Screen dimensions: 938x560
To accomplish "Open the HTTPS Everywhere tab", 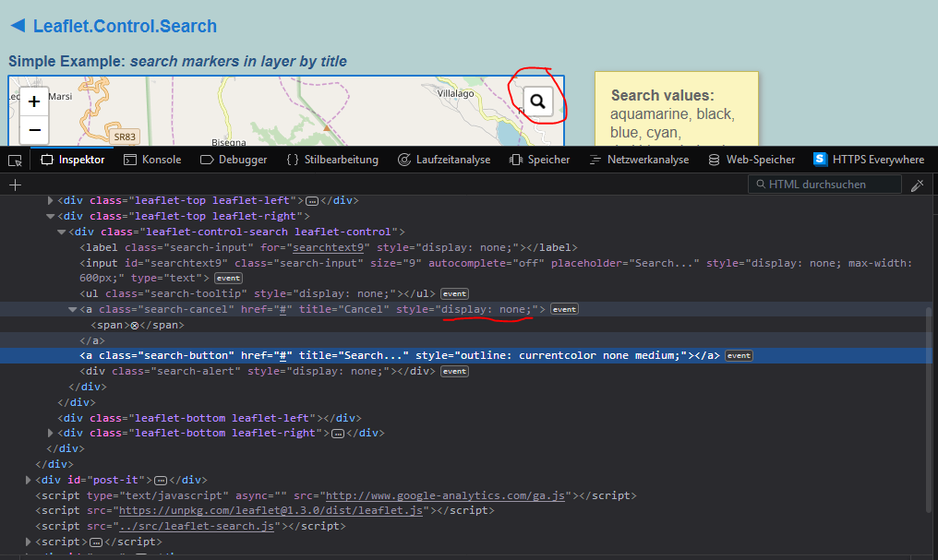I will point(869,160).
